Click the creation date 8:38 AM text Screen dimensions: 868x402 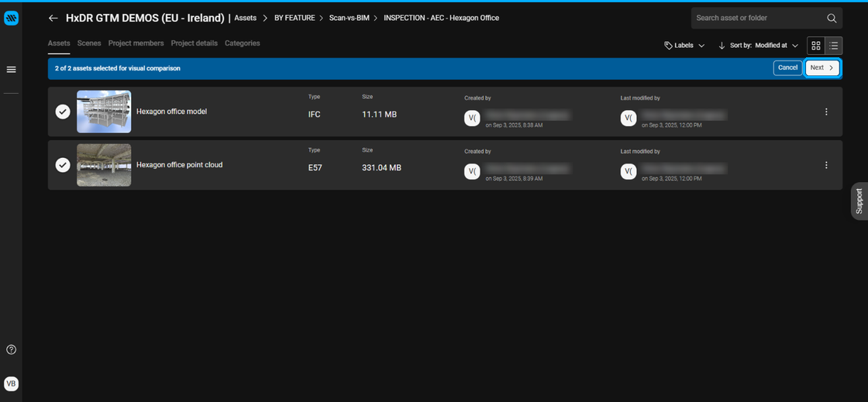click(x=514, y=125)
